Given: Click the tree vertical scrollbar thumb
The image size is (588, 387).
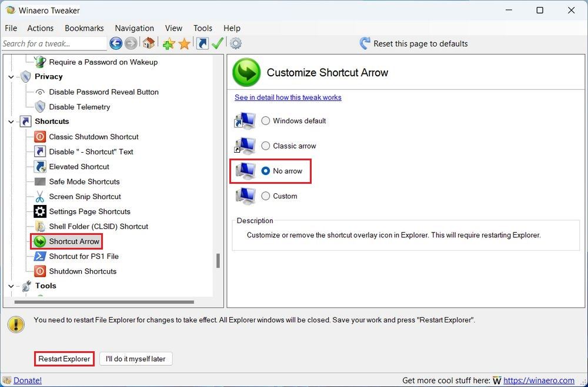Looking at the screenshot, I should pyautogui.click(x=218, y=261).
